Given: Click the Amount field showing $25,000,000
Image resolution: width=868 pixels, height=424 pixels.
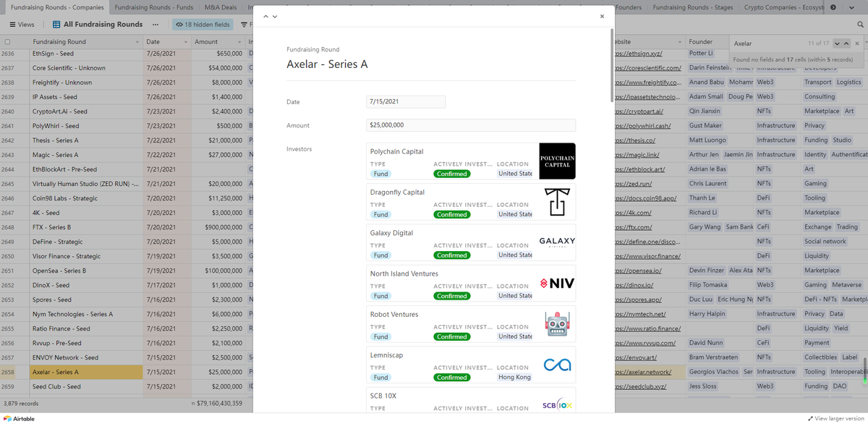Looking at the screenshot, I should tap(471, 125).
